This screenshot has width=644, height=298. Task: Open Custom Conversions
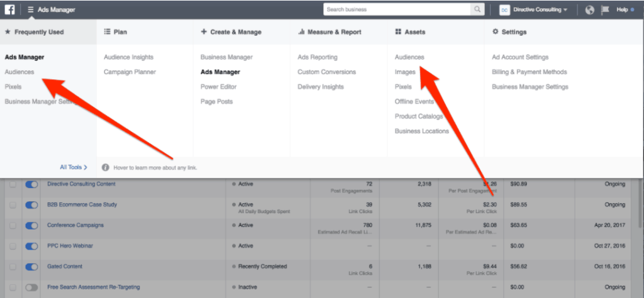327,72
